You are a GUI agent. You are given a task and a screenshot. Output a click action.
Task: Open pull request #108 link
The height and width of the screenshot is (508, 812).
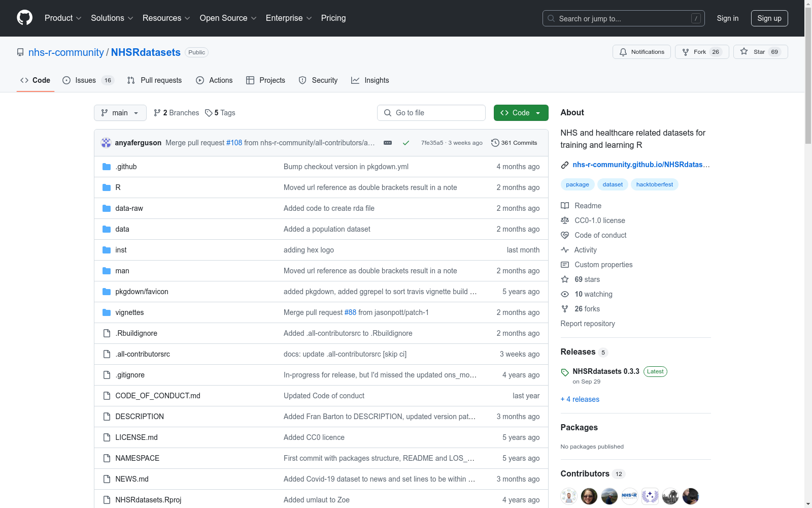pos(234,143)
